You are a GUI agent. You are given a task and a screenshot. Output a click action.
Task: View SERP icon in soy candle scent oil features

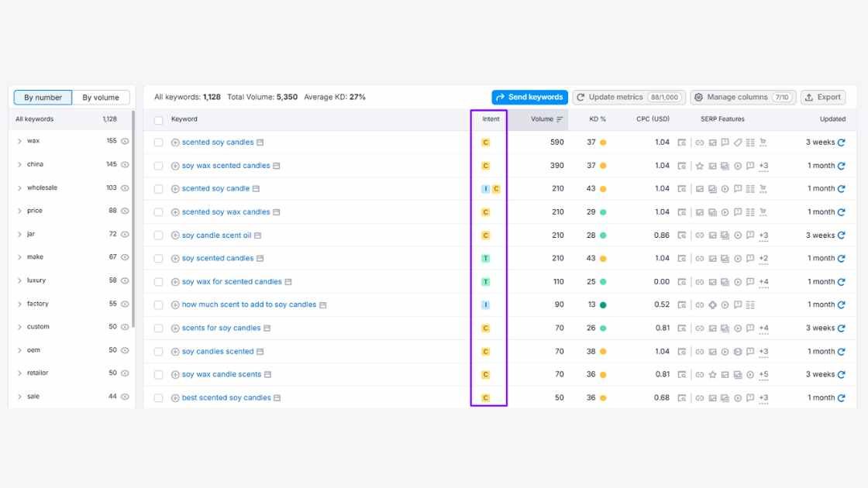tap(682, 235)
